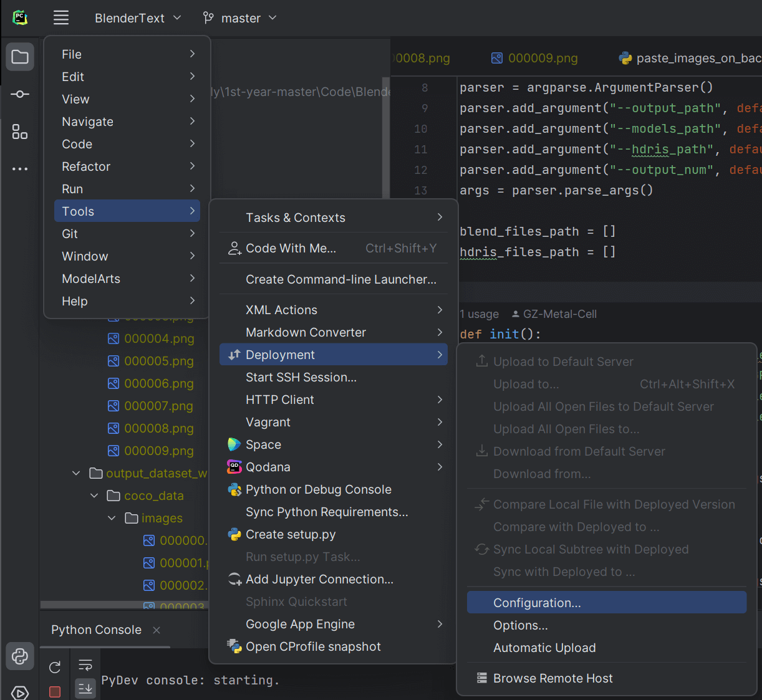The image size is (762, 700).
Task: Click the GZ-Metal-Cell author hint
Action: pyautogui.click(x=554, y=314)
